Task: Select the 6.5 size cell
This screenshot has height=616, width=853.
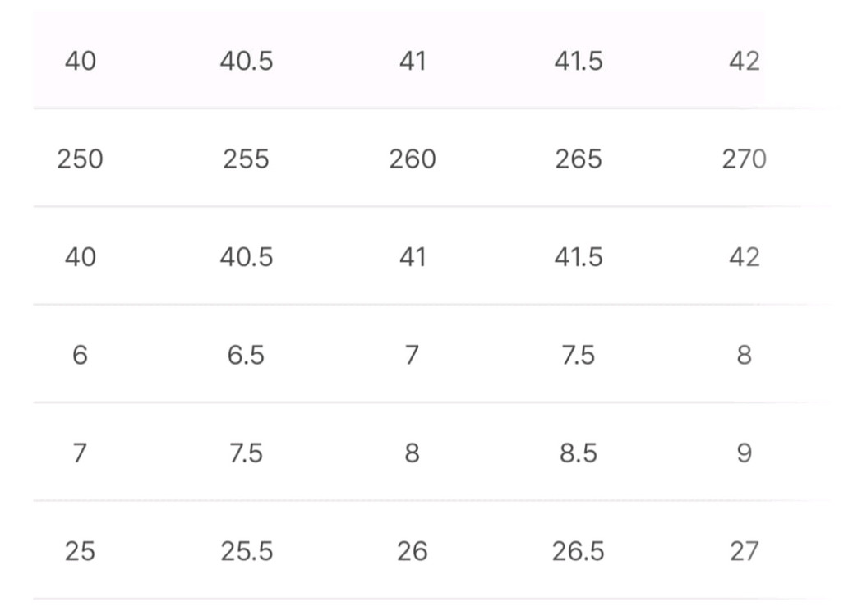Action: pyautogui.click(x=246, y=355)
